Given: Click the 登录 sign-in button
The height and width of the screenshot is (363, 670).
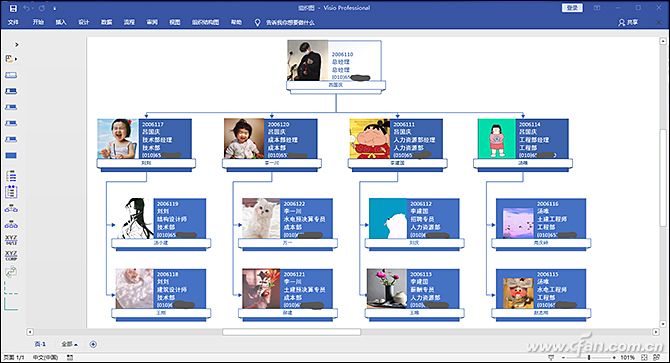Looking at the screenshot, I should click(x=572, y=8).
